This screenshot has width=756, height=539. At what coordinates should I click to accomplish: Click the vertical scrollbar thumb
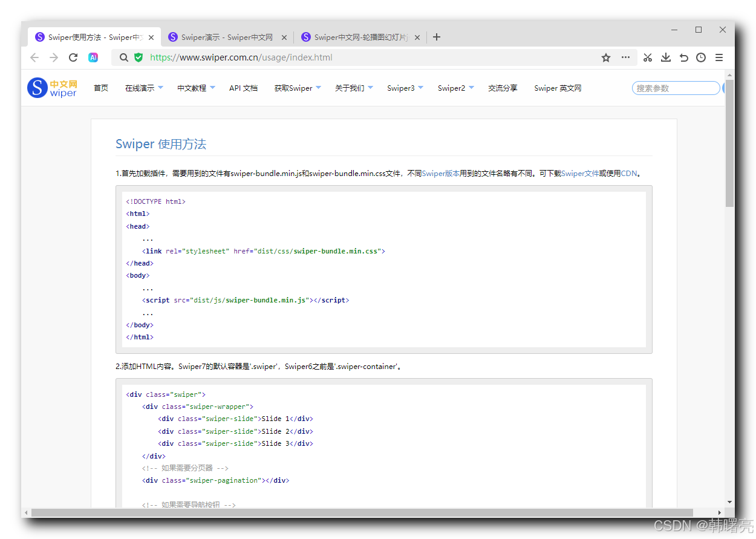[729, 143]
